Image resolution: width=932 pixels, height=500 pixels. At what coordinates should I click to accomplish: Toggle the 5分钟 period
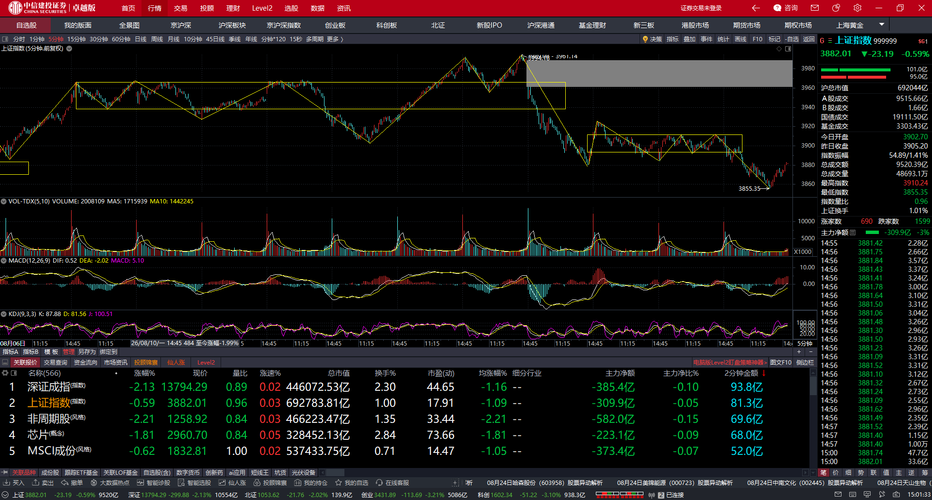click(56, 39)
